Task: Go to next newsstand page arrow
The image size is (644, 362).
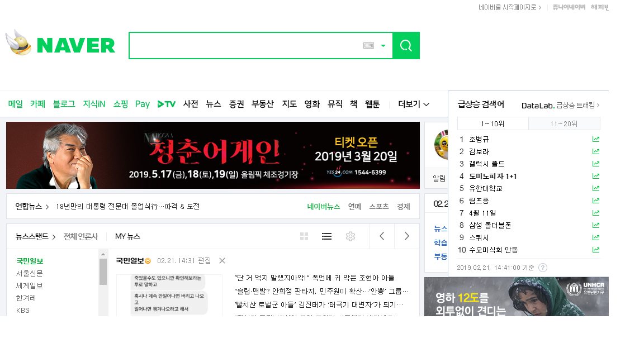Action: (x=406, y=236)
